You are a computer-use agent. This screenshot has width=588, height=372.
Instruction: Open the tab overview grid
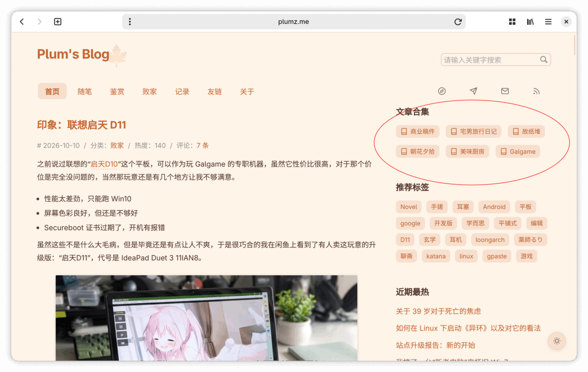[512, 22]
